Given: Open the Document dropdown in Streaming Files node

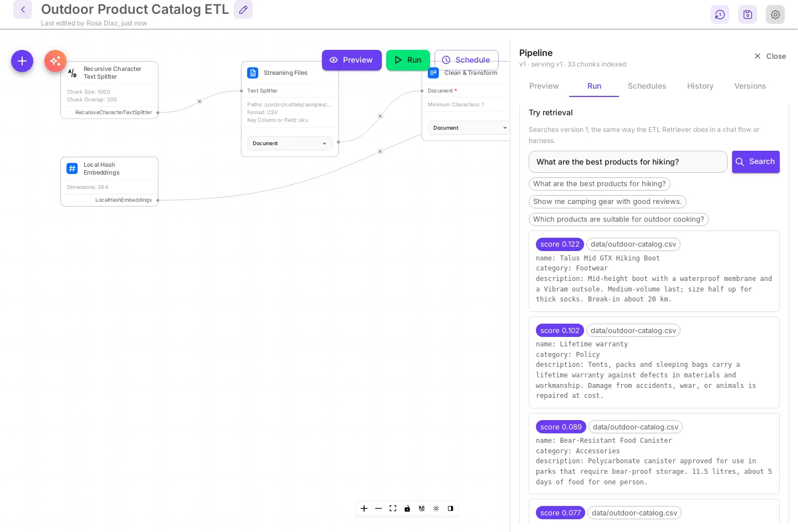Looking at the screenshot, I should point(290,144).
